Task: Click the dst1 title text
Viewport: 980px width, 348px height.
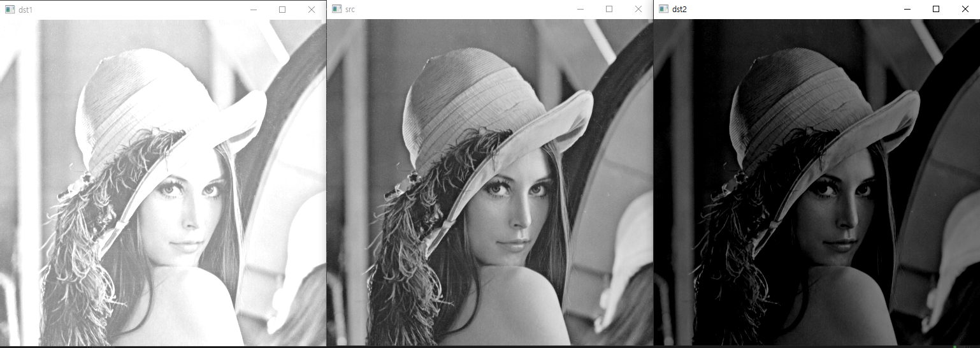Action: point(25,10)
